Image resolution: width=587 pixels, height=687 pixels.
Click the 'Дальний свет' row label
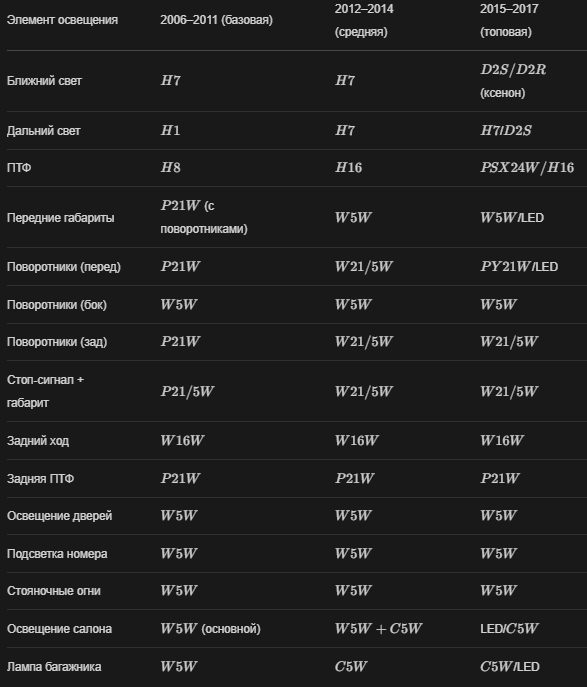44,131
